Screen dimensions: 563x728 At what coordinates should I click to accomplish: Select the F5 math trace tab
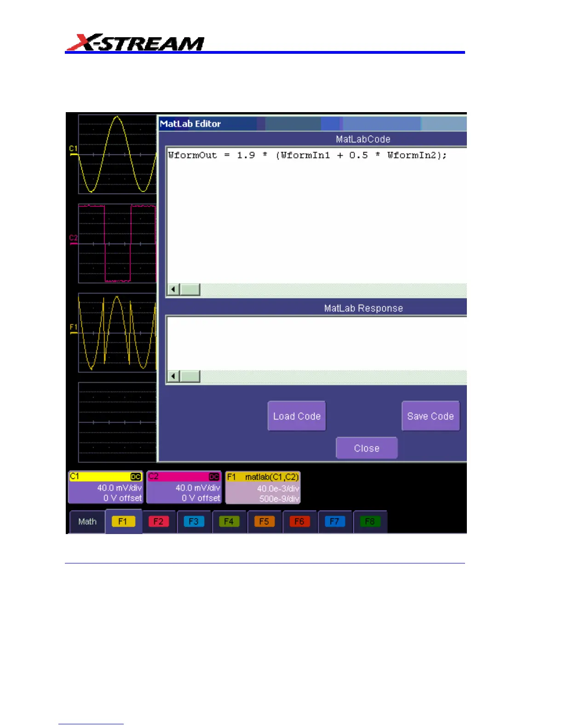264,522
